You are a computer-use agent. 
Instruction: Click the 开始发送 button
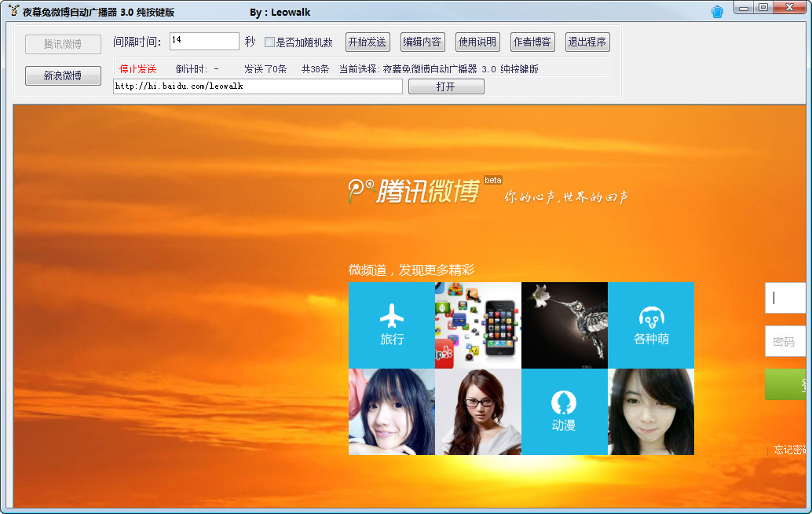coord(368,42)
